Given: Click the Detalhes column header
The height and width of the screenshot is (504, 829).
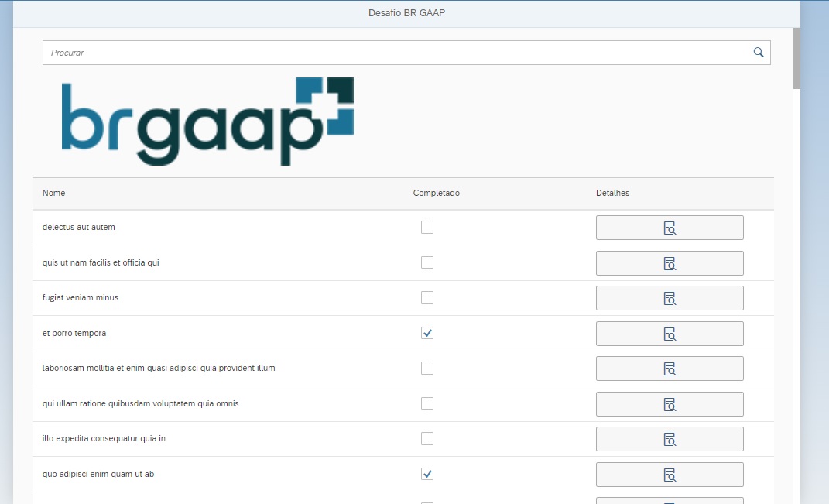Looking at the screenshot, I should (x=612, y=193).
